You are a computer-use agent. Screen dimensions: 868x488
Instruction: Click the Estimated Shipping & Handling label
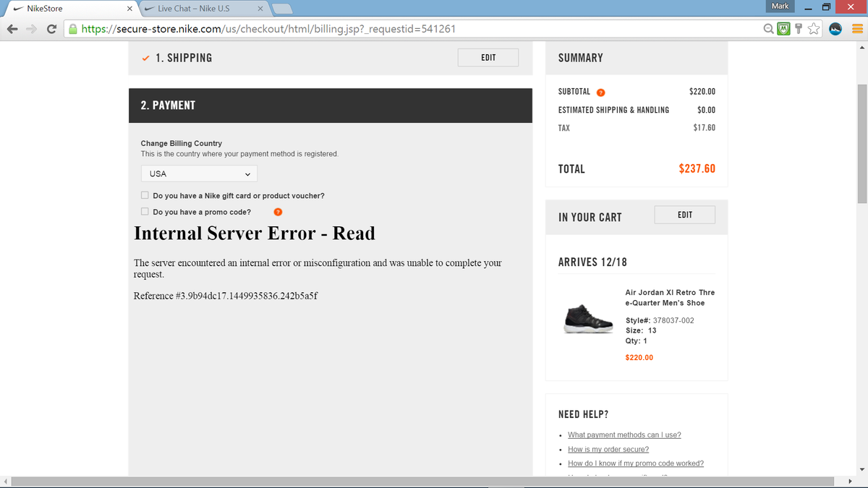613,110
